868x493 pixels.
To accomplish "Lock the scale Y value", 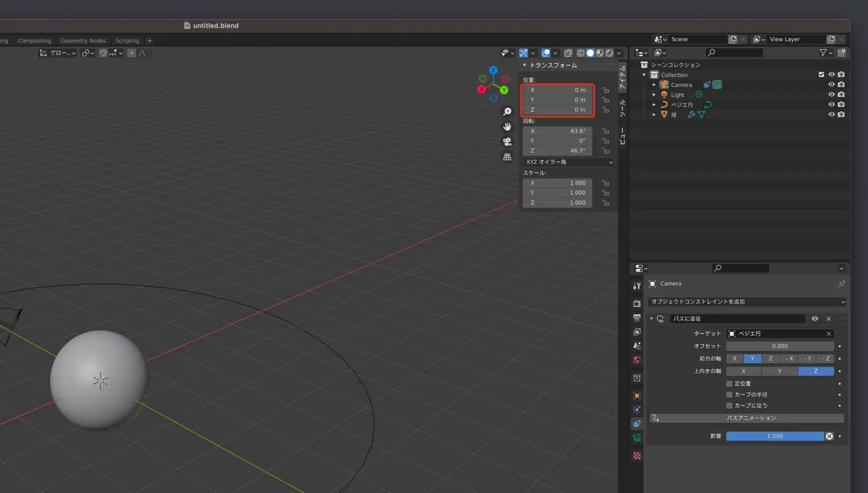I will 605,193.
